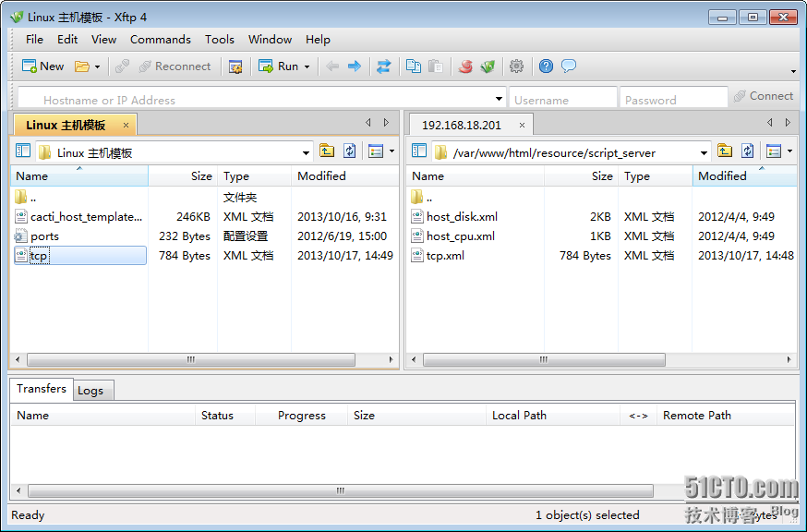Open Options with the gear icon
The image size is (807, 532).
516,66
